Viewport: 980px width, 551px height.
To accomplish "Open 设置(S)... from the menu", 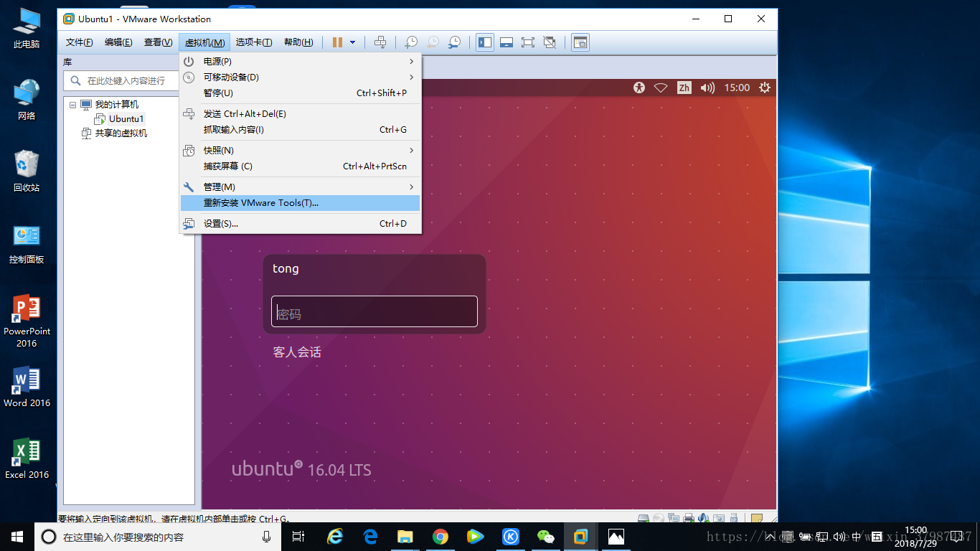I will point(300,224).
